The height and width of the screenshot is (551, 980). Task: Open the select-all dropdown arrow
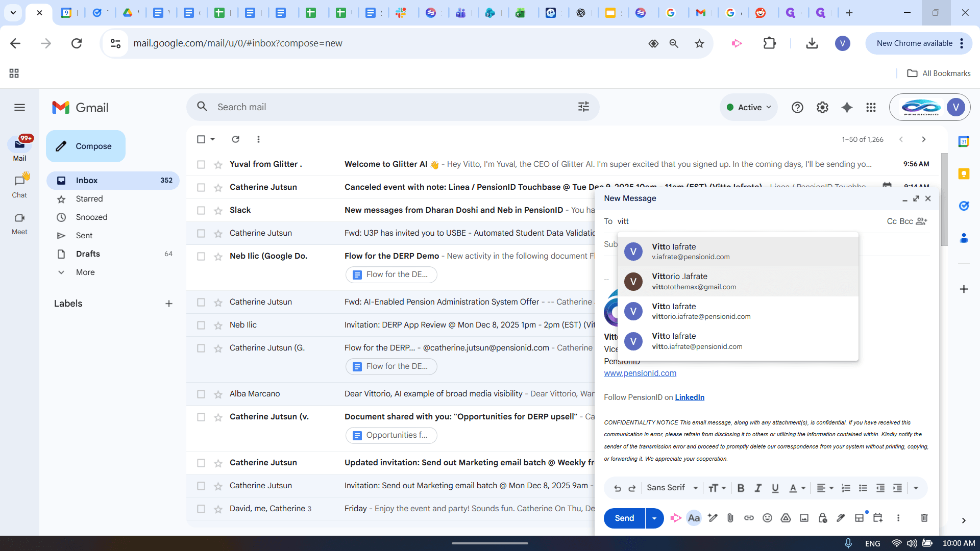213,139
